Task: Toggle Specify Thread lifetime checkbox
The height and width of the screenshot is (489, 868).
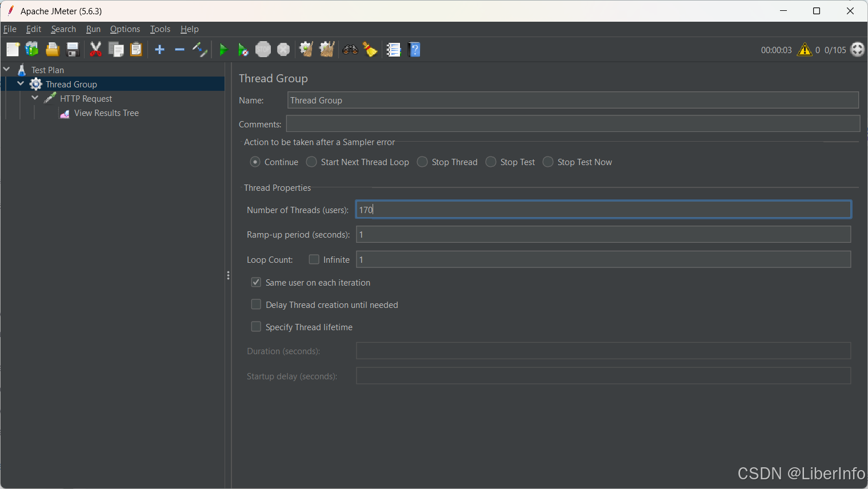Action: click(256, 327)
